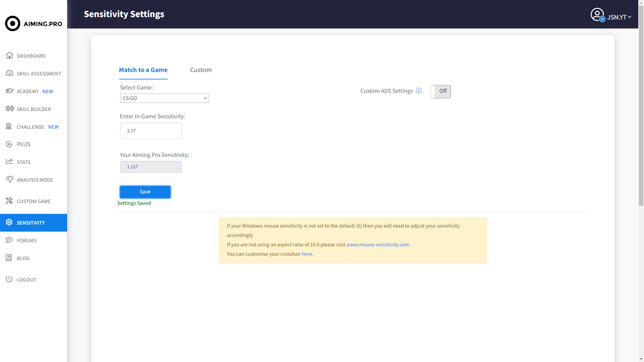644x362 pixels.
Task: Open Stats chart icon in sidebar
Action: [x=9, y=162]
